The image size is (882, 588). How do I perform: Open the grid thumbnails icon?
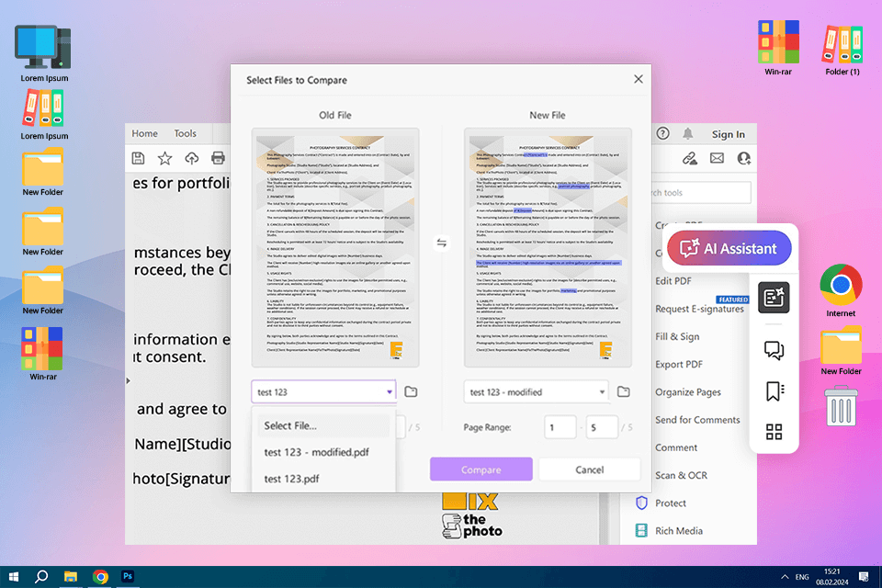(774, 432)
